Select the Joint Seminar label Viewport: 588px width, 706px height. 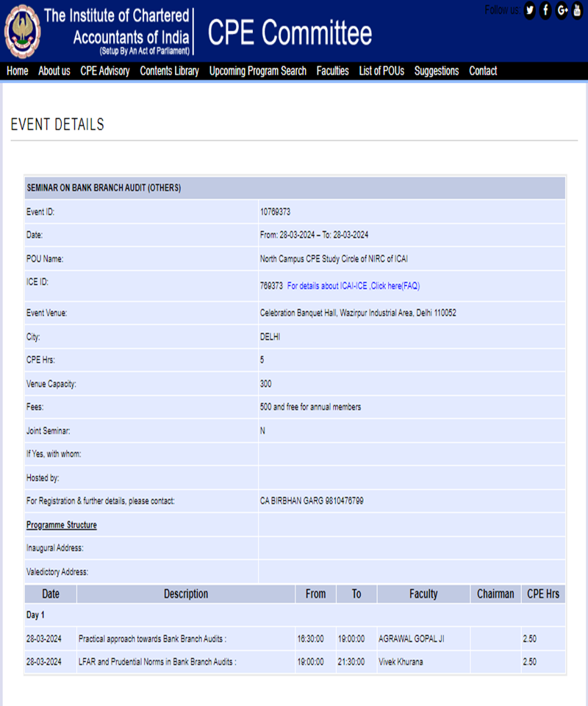[48, 431]
